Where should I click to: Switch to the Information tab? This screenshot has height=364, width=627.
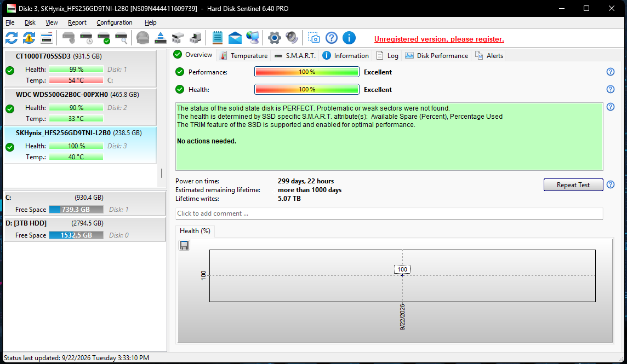(x=345, y=55)
